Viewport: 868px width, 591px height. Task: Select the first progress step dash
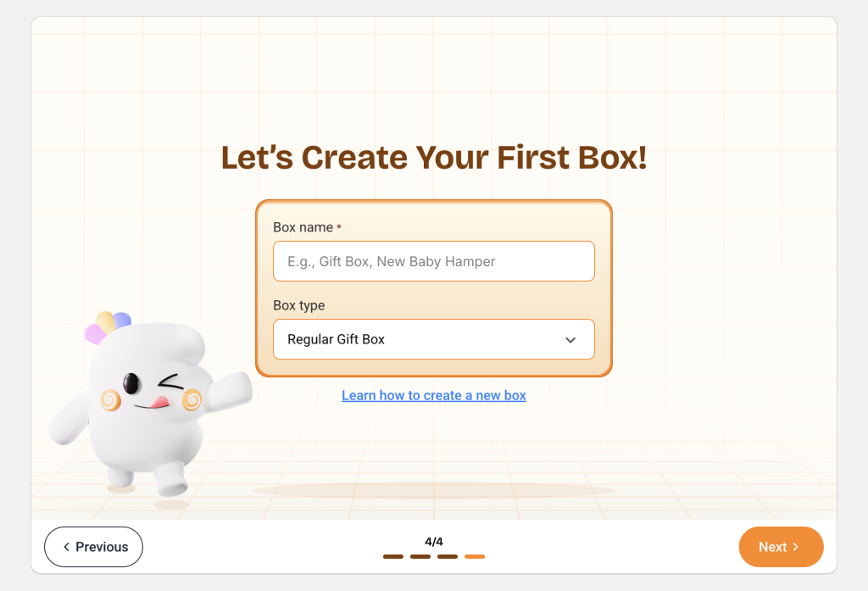coord(393,556)
